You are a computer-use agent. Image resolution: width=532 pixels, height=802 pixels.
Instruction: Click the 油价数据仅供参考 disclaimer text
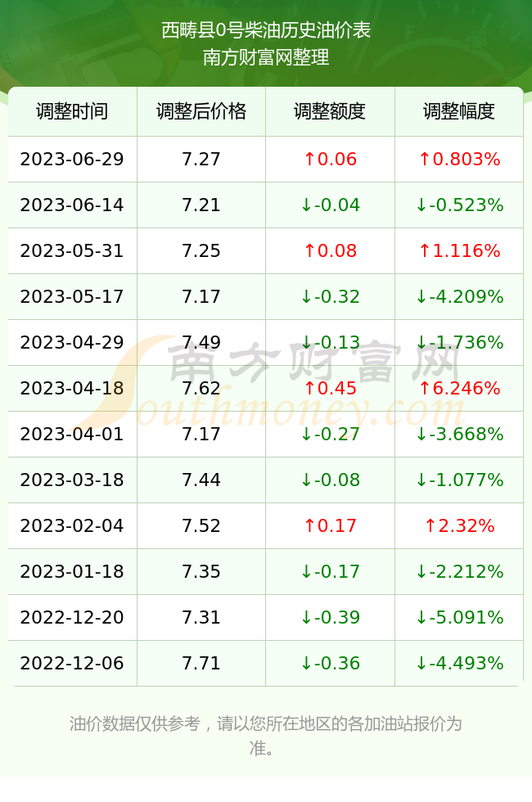click(x=134, y=723)
